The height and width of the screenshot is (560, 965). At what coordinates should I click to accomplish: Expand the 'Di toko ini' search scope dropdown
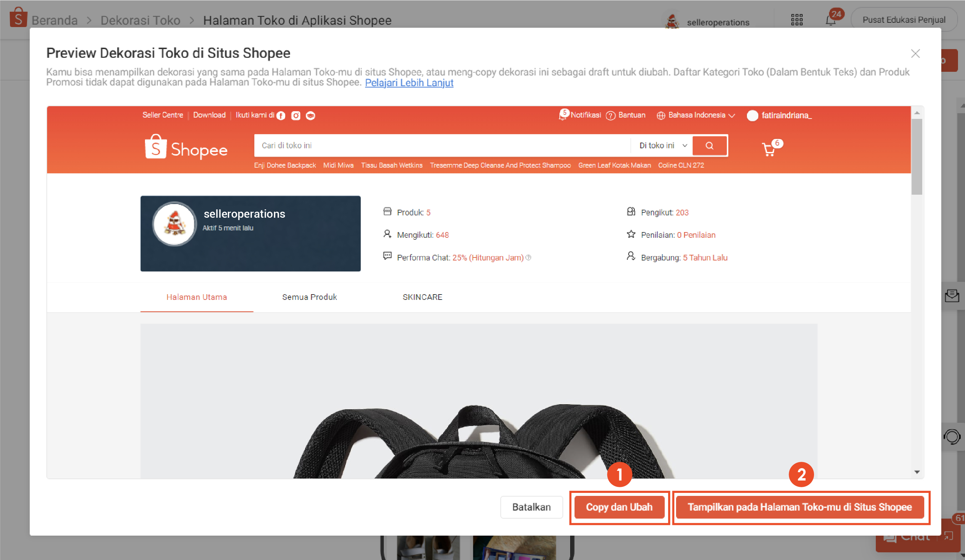661,146
